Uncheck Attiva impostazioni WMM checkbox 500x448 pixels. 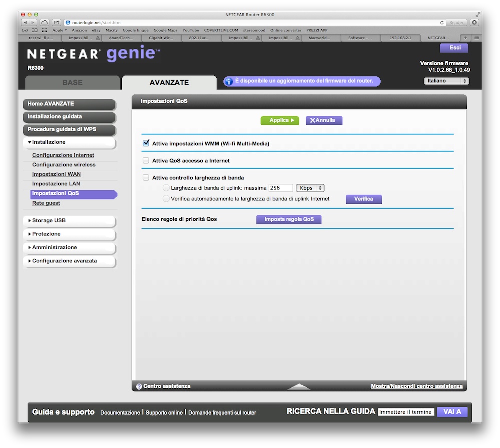(146, 143)
